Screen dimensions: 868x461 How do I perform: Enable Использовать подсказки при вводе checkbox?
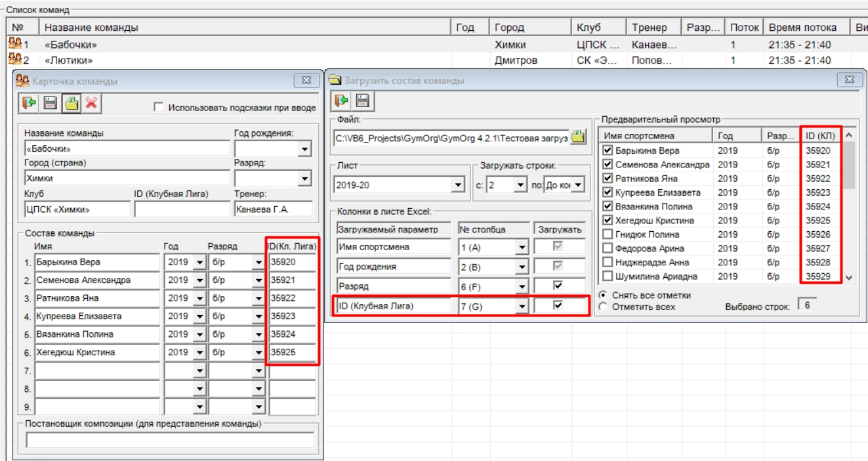[158, 107]
